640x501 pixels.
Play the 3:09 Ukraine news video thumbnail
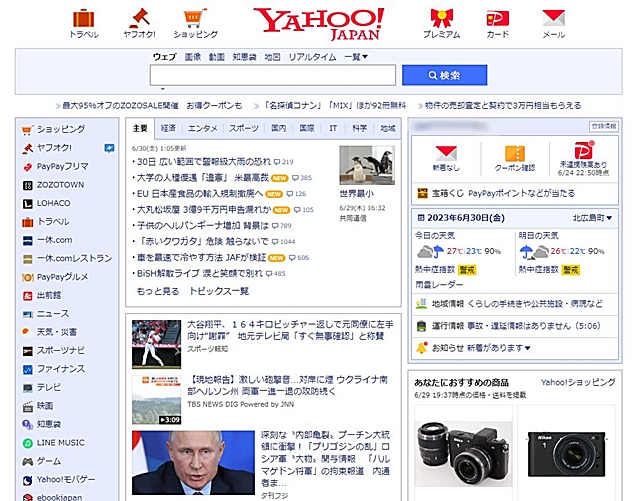(156, 400)
